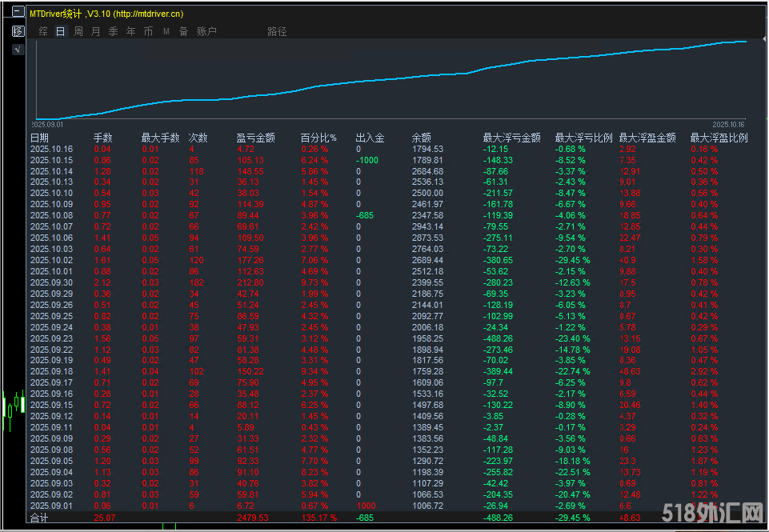Click the mtdriver.cn link in title
The image size is (769, 532).
click(147, 14)
